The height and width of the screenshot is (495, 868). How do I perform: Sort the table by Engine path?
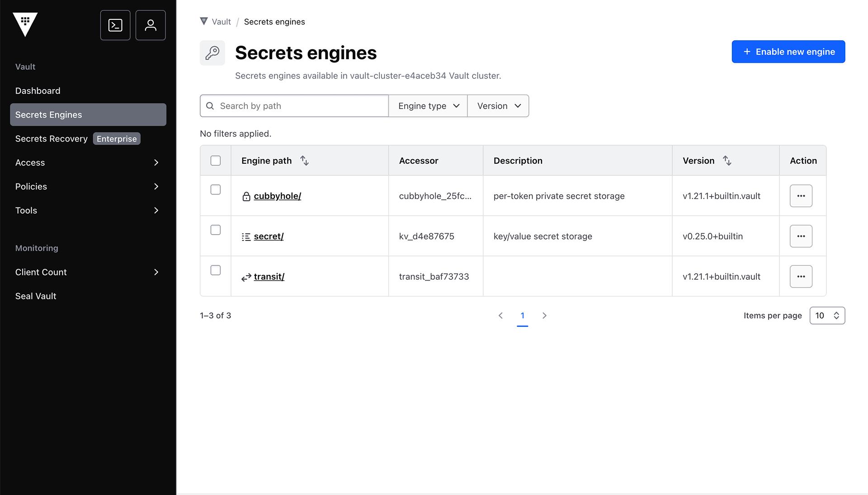click(304, 160)
